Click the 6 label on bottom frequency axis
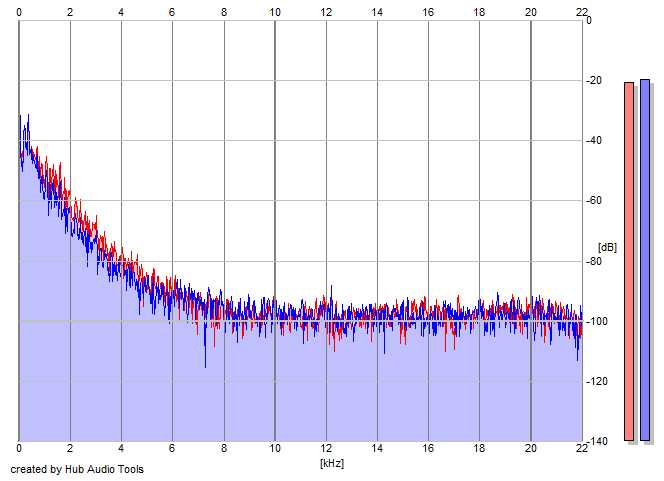The width and height of the screenshot is (664, 481). 172,448
